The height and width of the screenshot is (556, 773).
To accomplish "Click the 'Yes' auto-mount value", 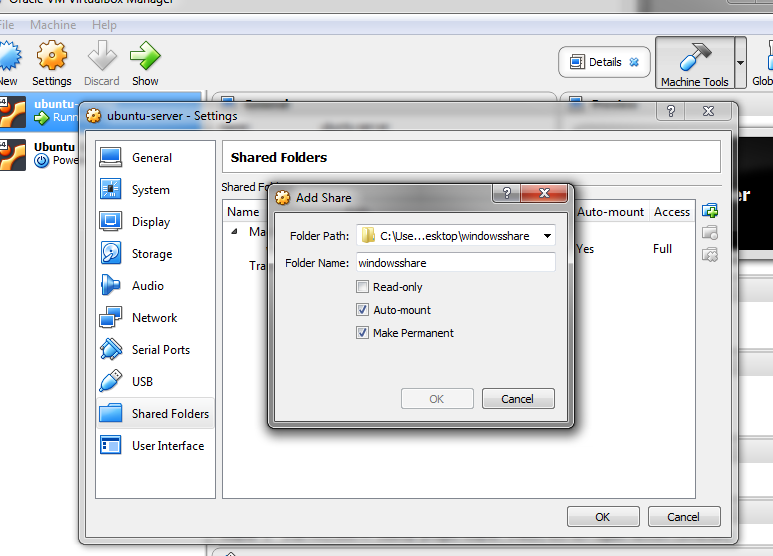I will [x=585, y=249].
